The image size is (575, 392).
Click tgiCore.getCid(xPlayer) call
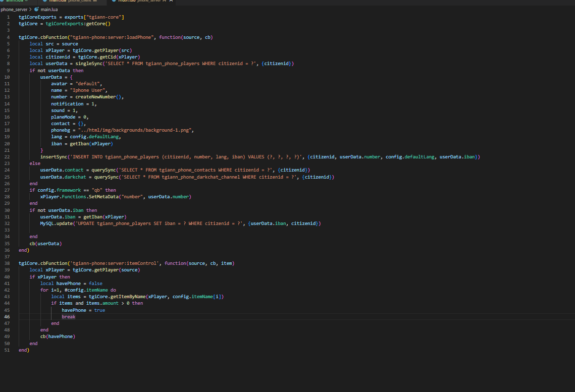[x=109, y=57]
